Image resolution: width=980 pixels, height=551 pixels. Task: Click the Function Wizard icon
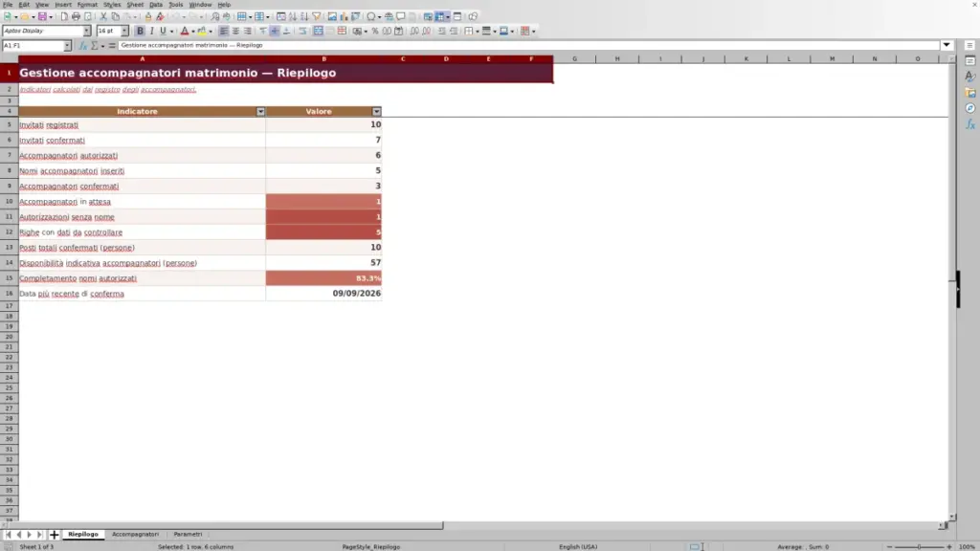click(82, 46)
